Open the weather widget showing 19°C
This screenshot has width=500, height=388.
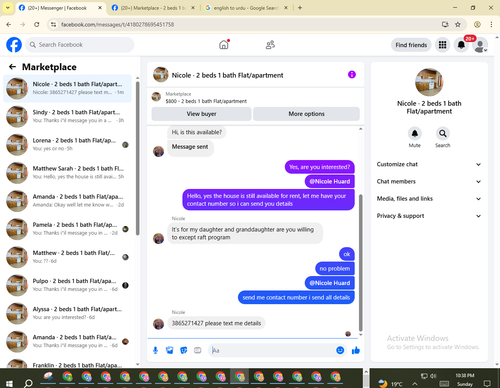pyautogui.click(x=391, y=384)
